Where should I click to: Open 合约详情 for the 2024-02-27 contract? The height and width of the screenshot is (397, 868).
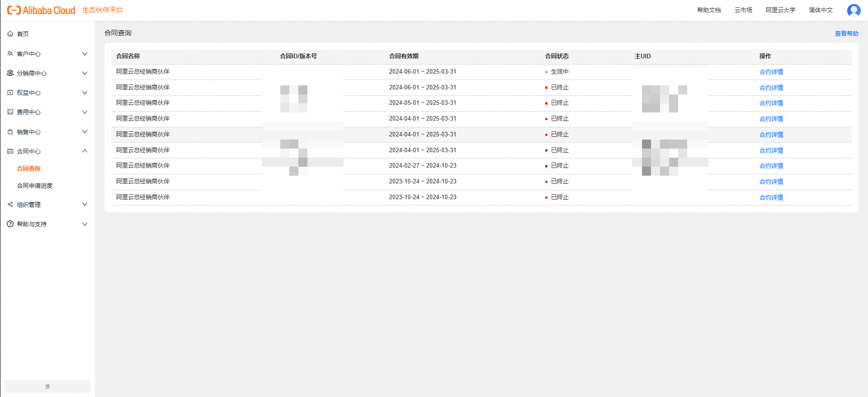771,166
